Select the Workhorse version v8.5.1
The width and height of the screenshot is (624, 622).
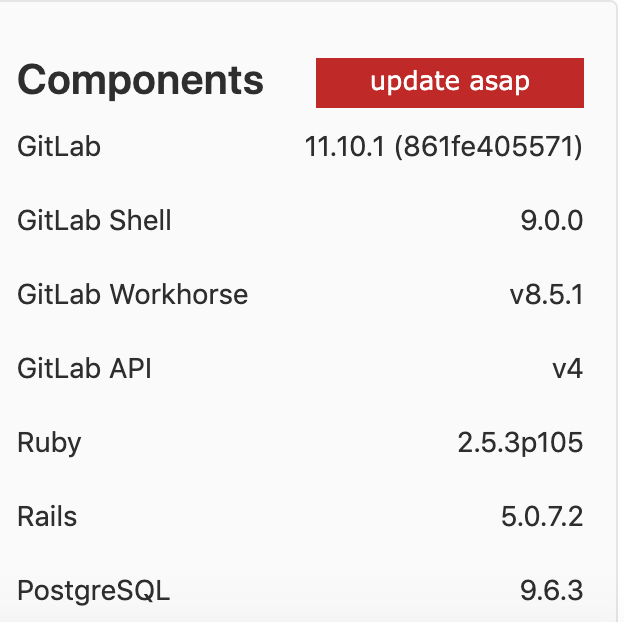tap(546, 294)
